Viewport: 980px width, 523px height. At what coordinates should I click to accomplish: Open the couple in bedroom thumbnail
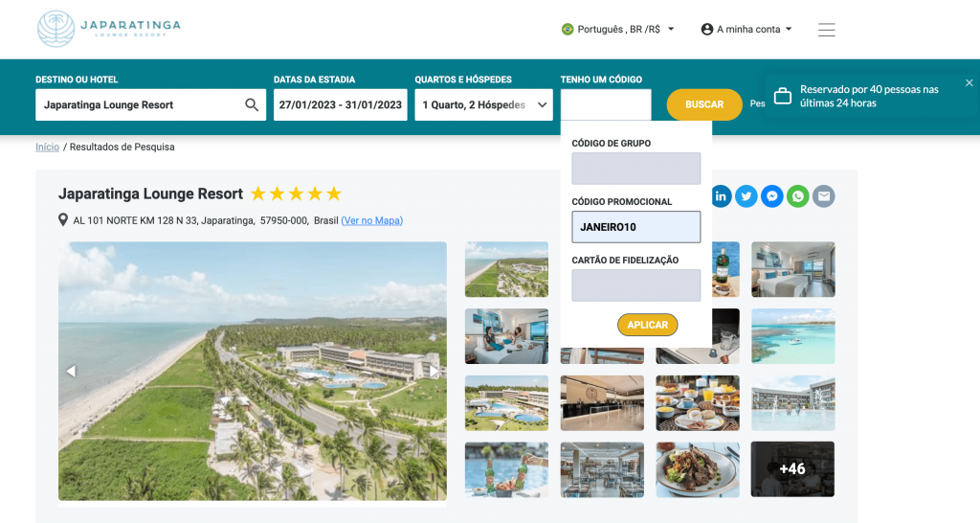(507, 336)
